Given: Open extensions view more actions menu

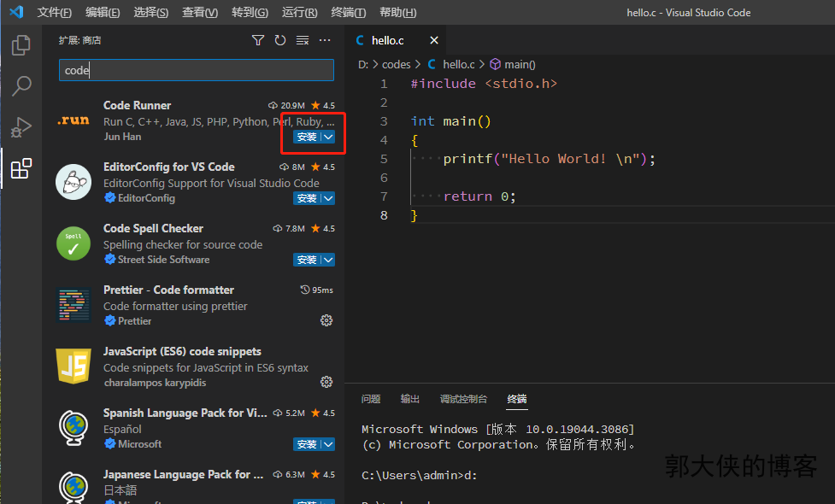Looking at the screenshot, I should click(325, 40).
